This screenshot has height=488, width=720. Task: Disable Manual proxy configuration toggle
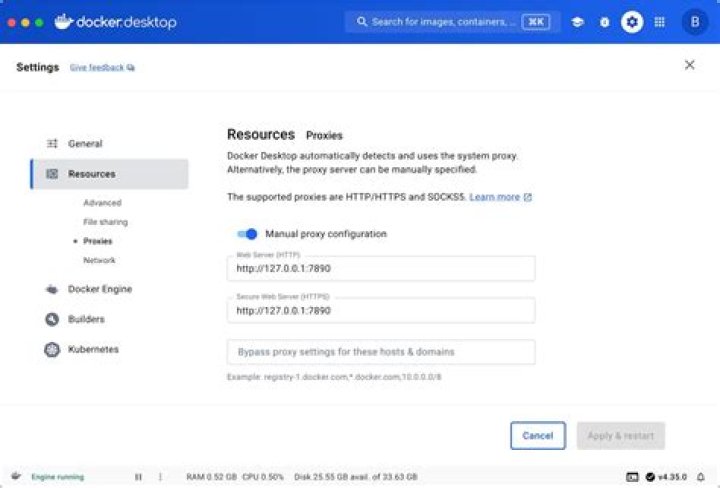tap(247, 234)
